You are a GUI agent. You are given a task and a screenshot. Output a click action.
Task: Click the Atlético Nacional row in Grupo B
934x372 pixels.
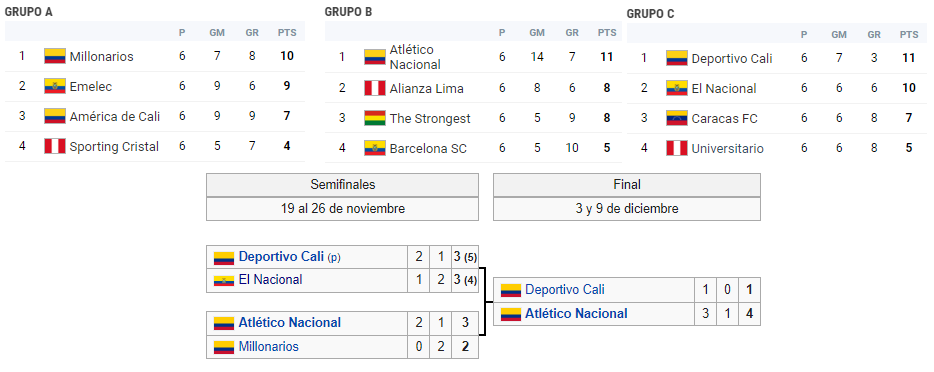(x=473, y=57)
